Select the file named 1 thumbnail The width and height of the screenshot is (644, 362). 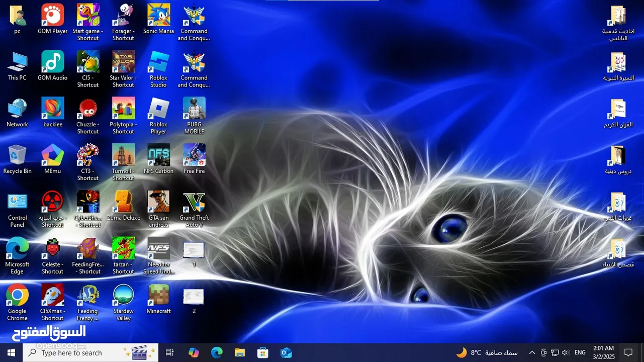click(x=194, y=254)
